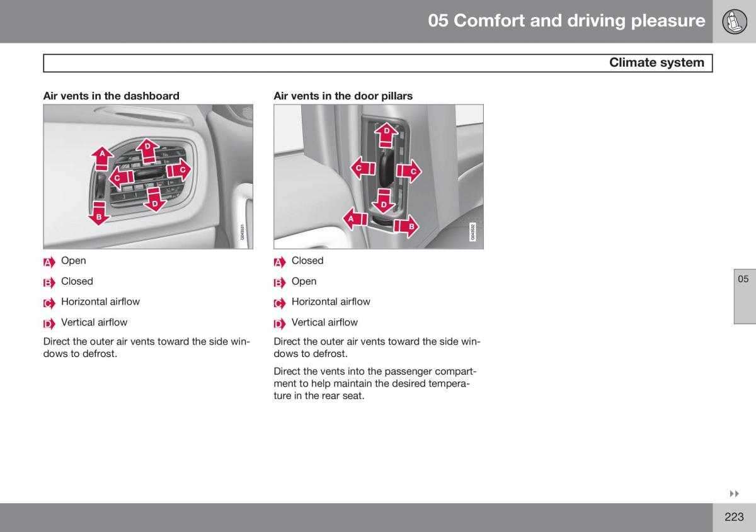The image size is (756, 532).
Task: Click the dashboard air vent illustration
Action: click(x=148, y=177)
